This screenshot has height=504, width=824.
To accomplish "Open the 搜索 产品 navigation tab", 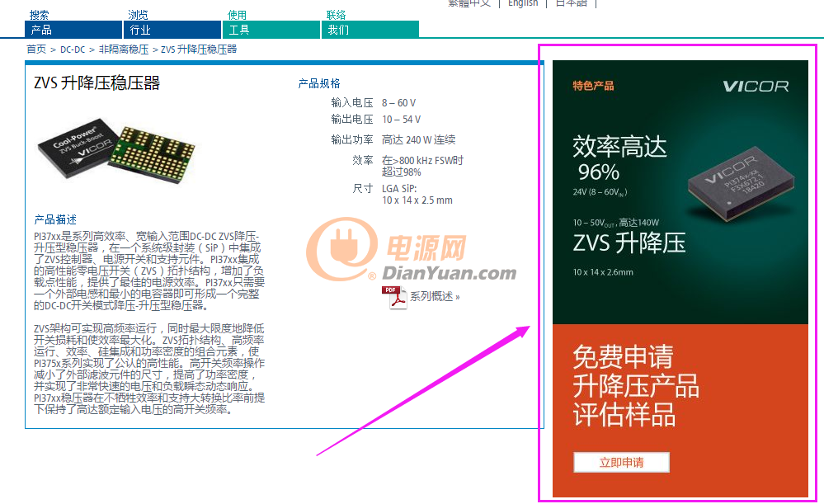I will tap(73, 24).
